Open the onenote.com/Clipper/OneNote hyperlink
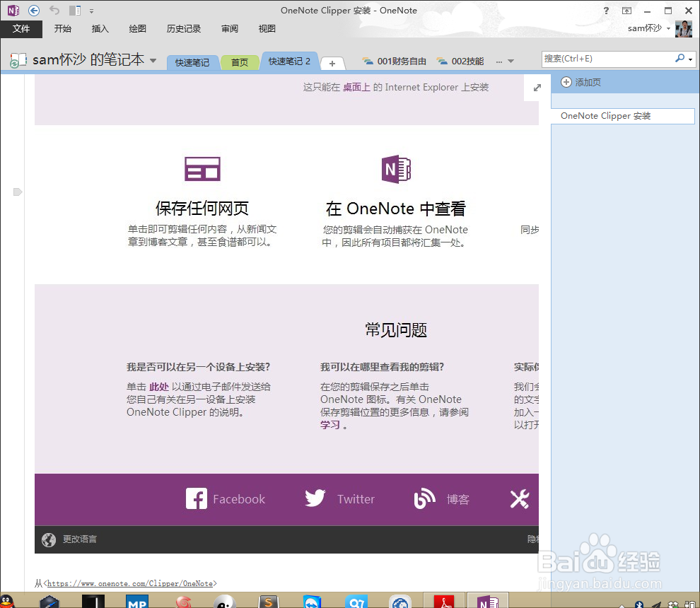Image resolution: width=700 pixels, height=608 pixels. click(131, 583)
